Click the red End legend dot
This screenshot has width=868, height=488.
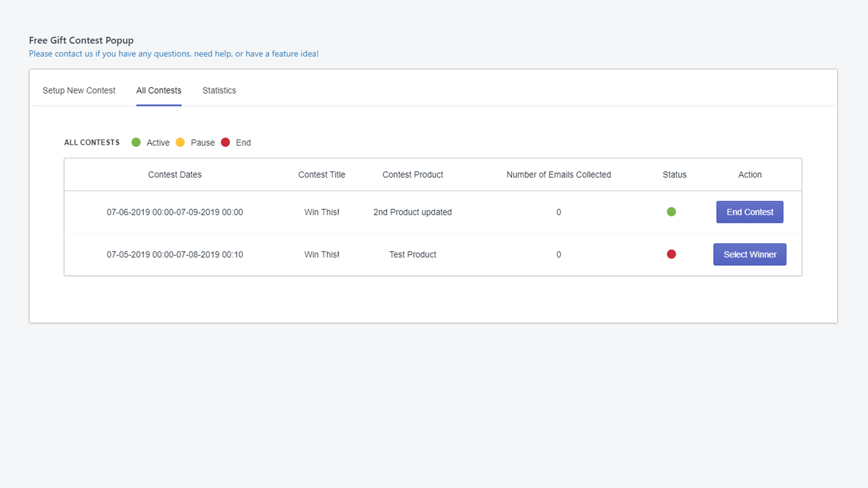tap(226, 142)
